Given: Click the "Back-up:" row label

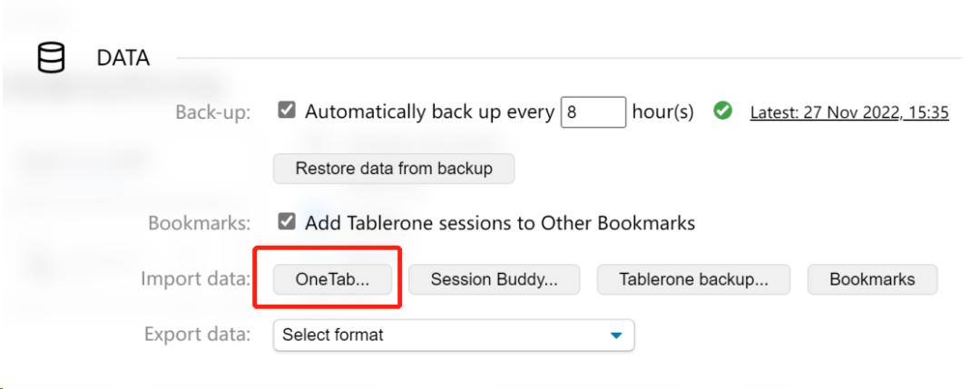Looking at the screenshot, I should click(212, 113).
